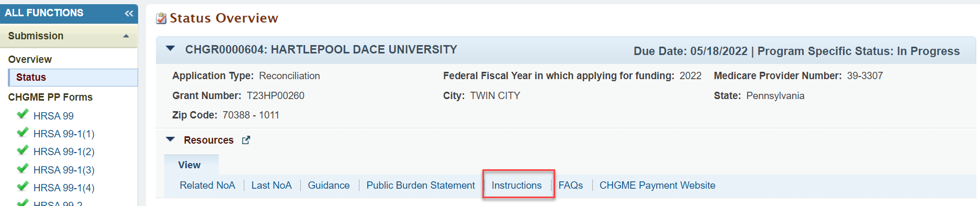This screenshot has height=206, width=980.
Task: Click the green checkmark beside HRSA 99-1(4)
Action: click(x=22, y=186)
